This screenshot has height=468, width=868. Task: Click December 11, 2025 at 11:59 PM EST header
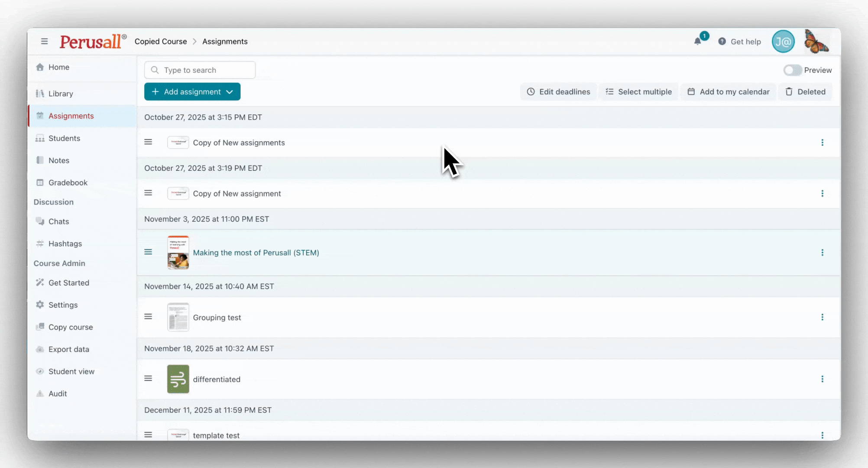tap(208, 410)
